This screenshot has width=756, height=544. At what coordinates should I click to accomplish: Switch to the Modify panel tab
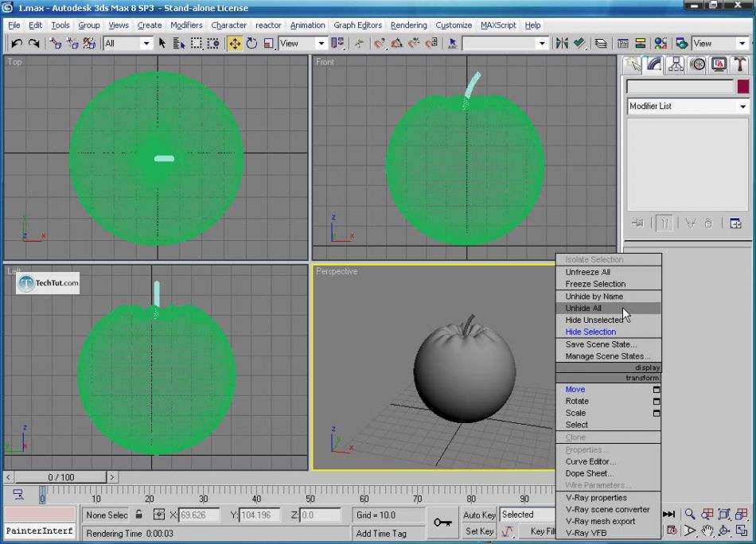[x=654, y=64]
